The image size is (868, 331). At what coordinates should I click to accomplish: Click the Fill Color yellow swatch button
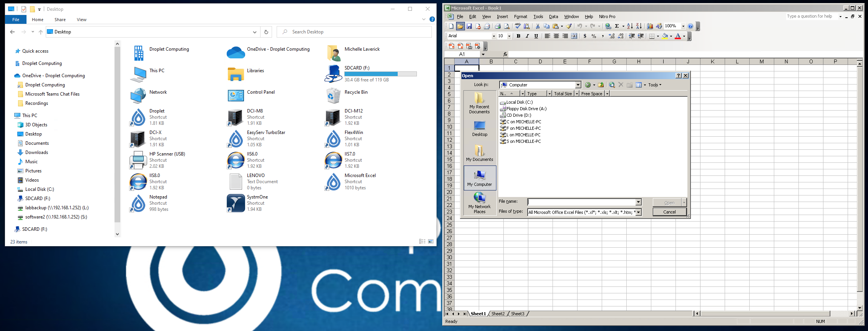point(665,36)
